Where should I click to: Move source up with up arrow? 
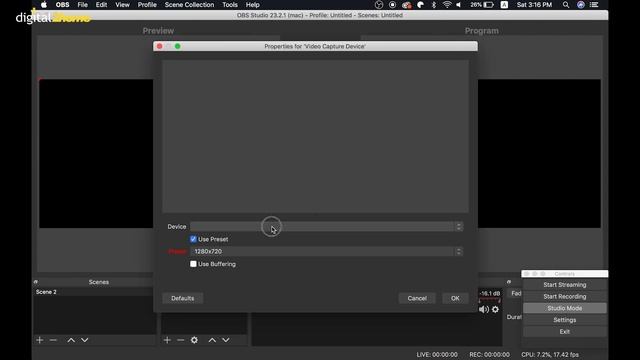(212, 340)
